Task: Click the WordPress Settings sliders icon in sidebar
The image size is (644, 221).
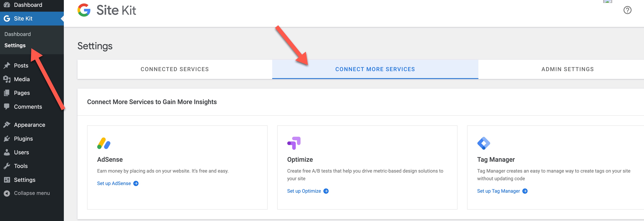Action: [7, 180]
